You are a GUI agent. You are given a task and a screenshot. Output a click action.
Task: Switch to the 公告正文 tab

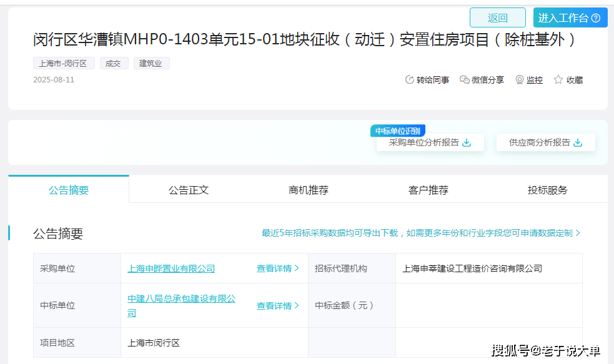click(189, 190)
